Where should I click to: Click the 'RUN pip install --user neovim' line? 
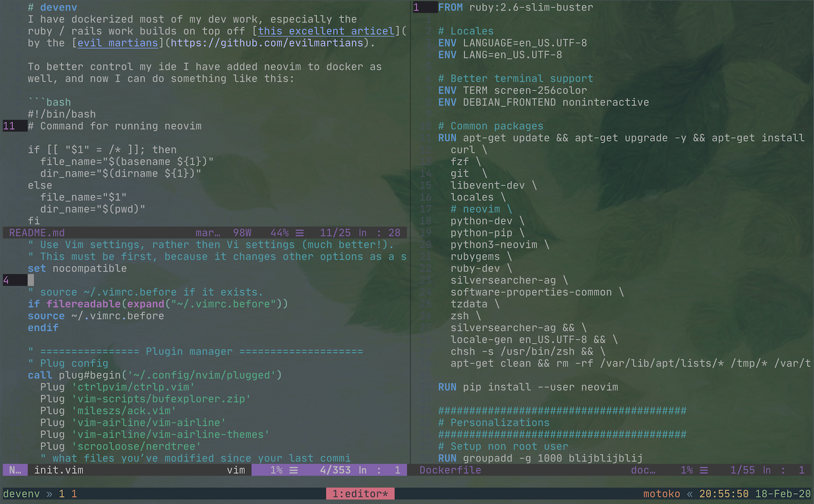point(528,387)
